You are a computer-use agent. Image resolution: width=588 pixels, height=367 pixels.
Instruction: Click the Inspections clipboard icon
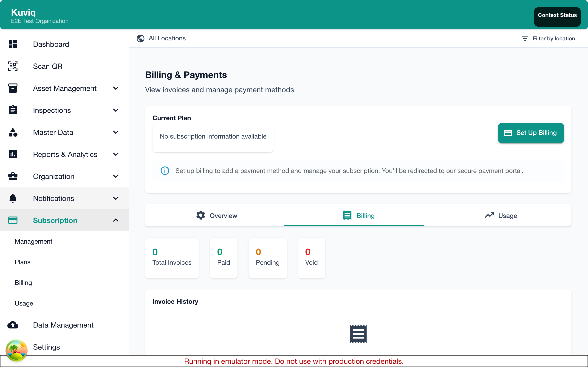pos(13,110)
